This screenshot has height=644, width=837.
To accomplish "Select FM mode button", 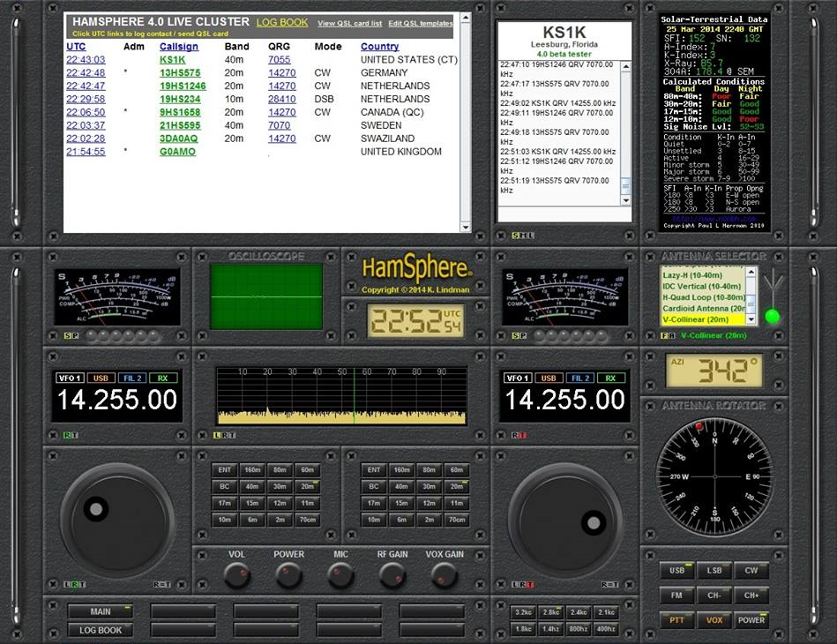I will click(676, 595).
